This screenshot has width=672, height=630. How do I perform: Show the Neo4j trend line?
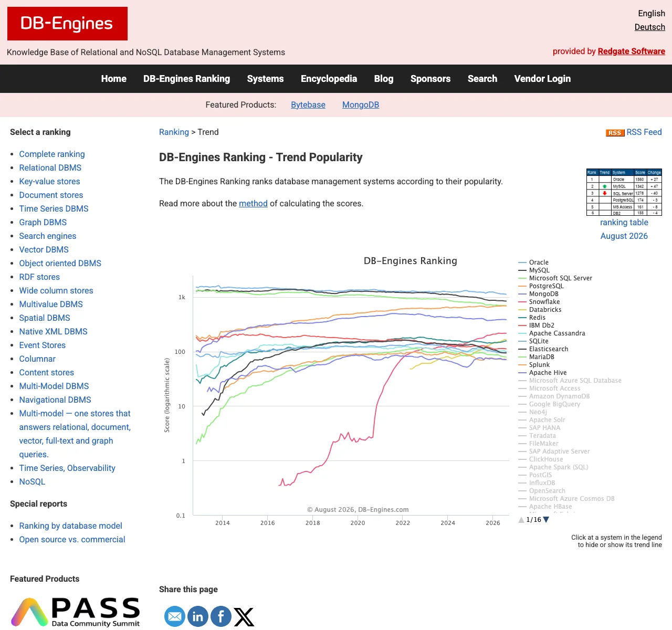click(532, 412)
